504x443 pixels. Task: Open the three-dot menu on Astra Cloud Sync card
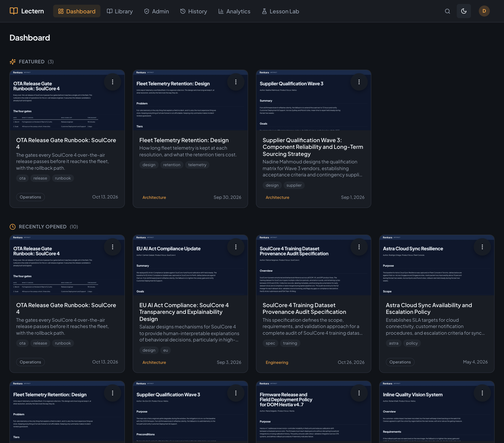482,247
